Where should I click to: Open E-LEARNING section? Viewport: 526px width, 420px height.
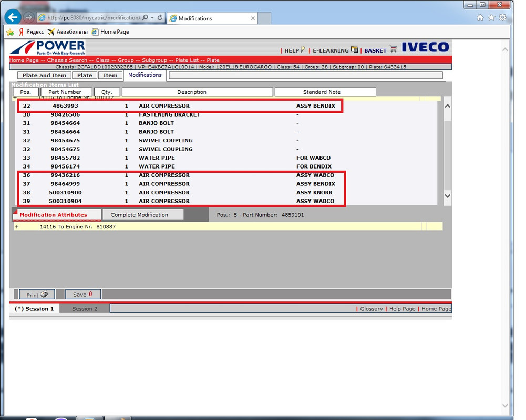click(335, 50)
